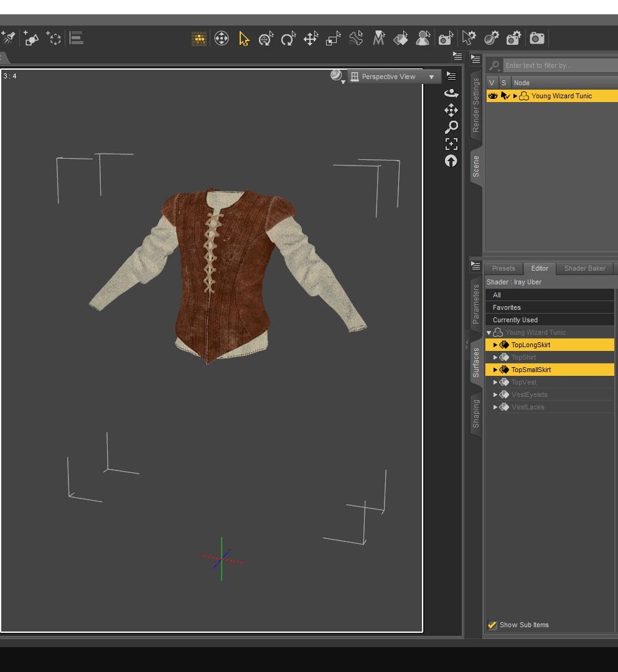The height and width of the screenshot is (672, 618).
Task: Select the VestLaces surface row
Action: 550,407
